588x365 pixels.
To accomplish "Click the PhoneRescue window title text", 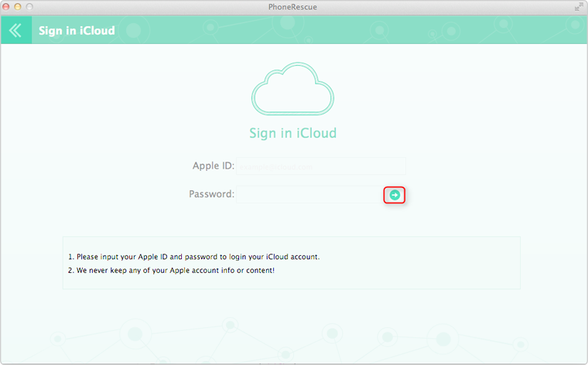I will tap(293, 6).
